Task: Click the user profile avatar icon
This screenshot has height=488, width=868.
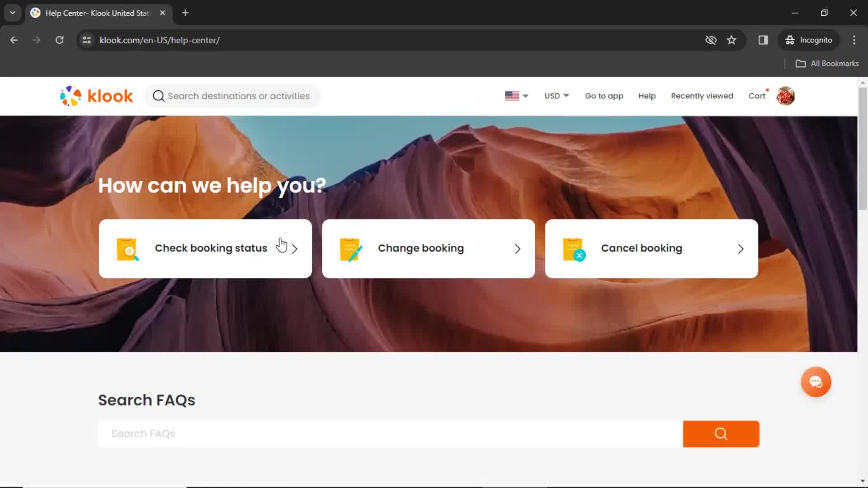Action: point(785,96)
